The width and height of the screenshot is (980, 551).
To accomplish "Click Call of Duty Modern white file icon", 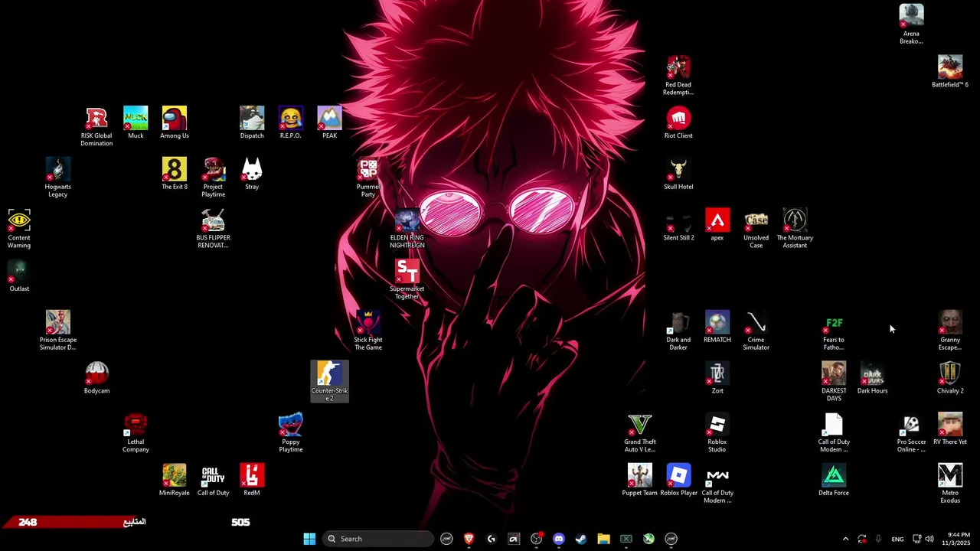I will pos(834,432).
